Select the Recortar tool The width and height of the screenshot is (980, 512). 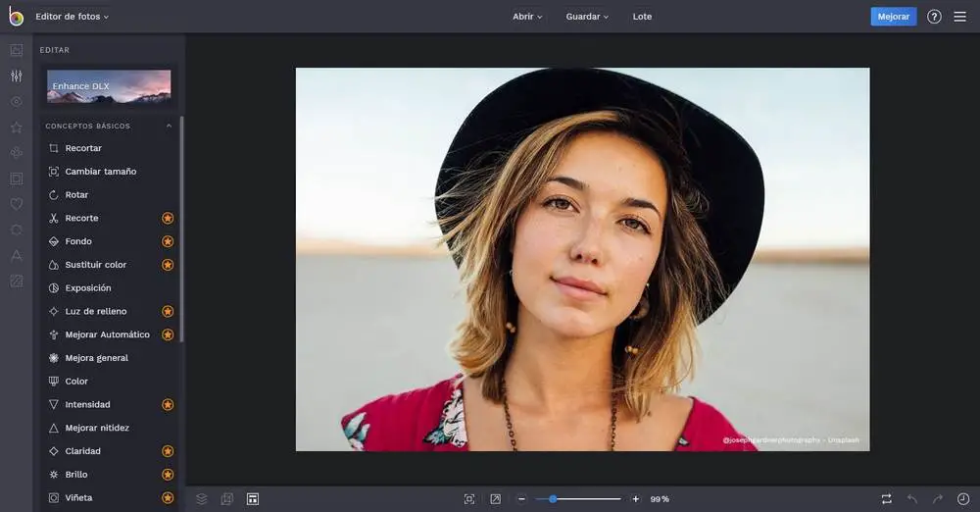[83, 148]
